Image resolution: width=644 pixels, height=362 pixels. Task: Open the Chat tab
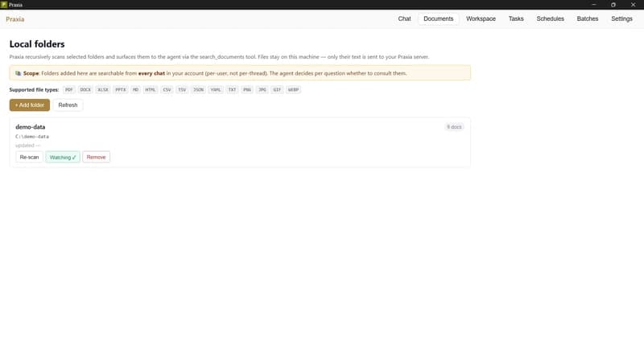point(404,19)
